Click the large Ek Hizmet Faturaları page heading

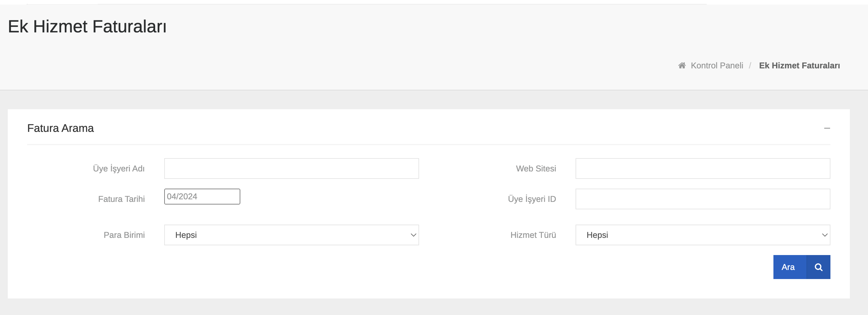[87, 26]
